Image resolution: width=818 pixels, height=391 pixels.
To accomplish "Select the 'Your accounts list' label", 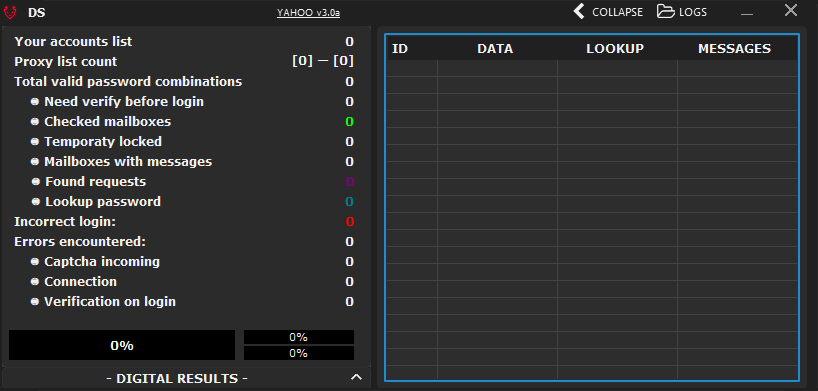I will click(x=73, y=42).
